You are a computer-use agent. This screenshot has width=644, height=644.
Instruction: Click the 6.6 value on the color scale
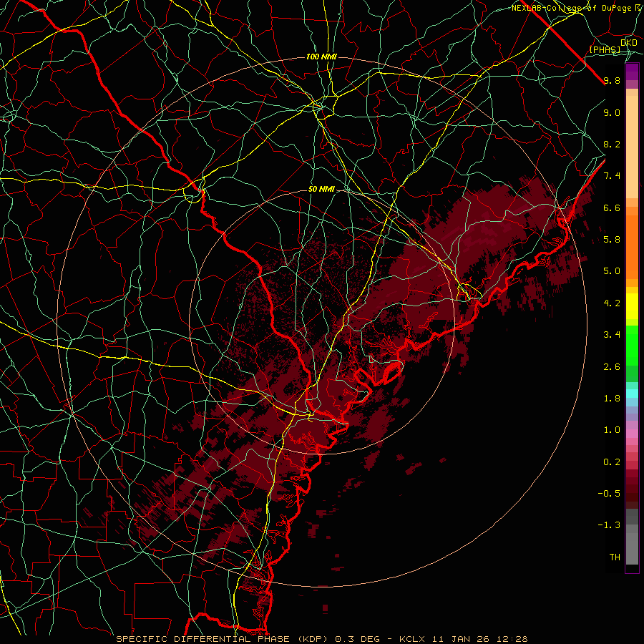(612, 208)
